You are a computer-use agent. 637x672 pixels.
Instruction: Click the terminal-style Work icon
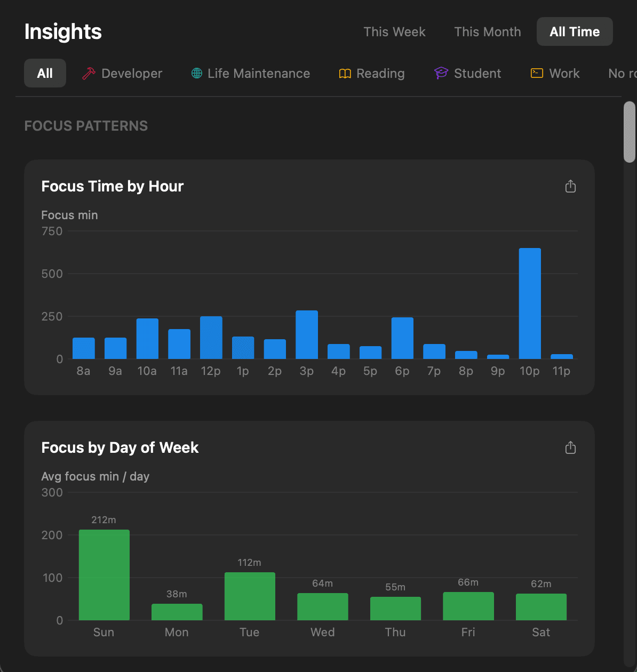[x=536, y=73]
